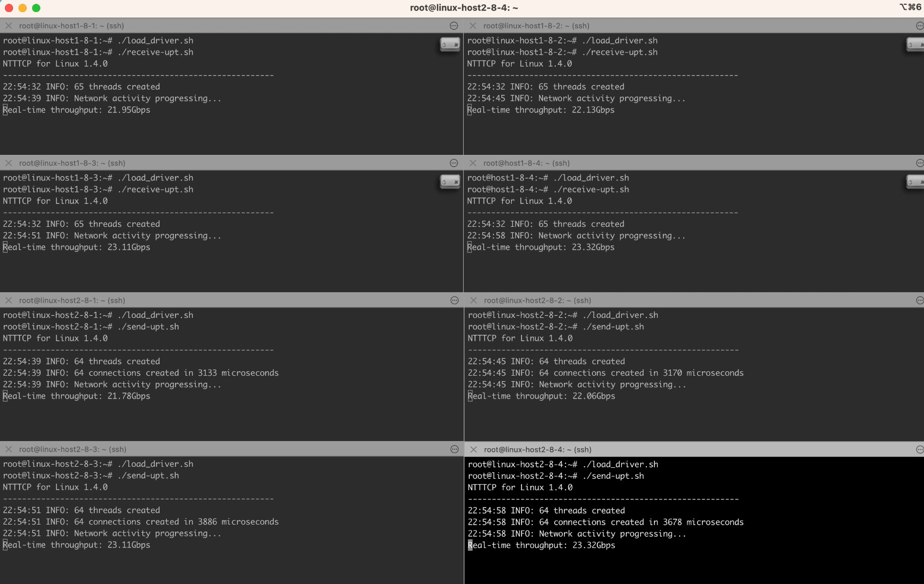Image resolution: width=924 pixels, height=584 pixels.
Task: Select the 'root@host1-8-4: ~ (ssh)' pane title
Action: pos(526,163)
